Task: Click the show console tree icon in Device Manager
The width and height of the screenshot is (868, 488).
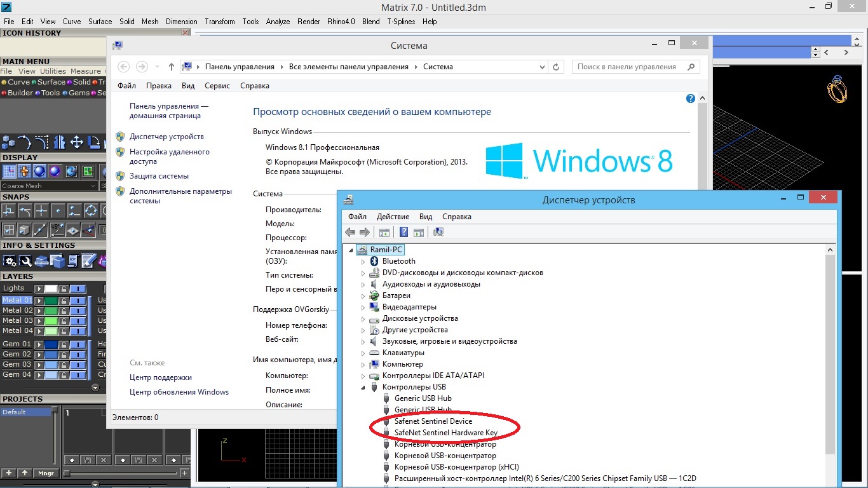Action: [384, 232]
